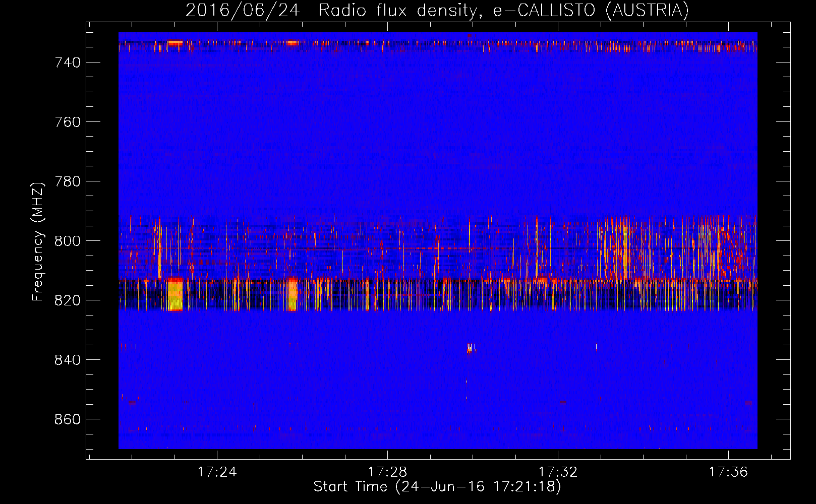Click the bright burst near 838 MHz at 17:30
Screen dimensions: 816x504
click(x=471, y=347)
